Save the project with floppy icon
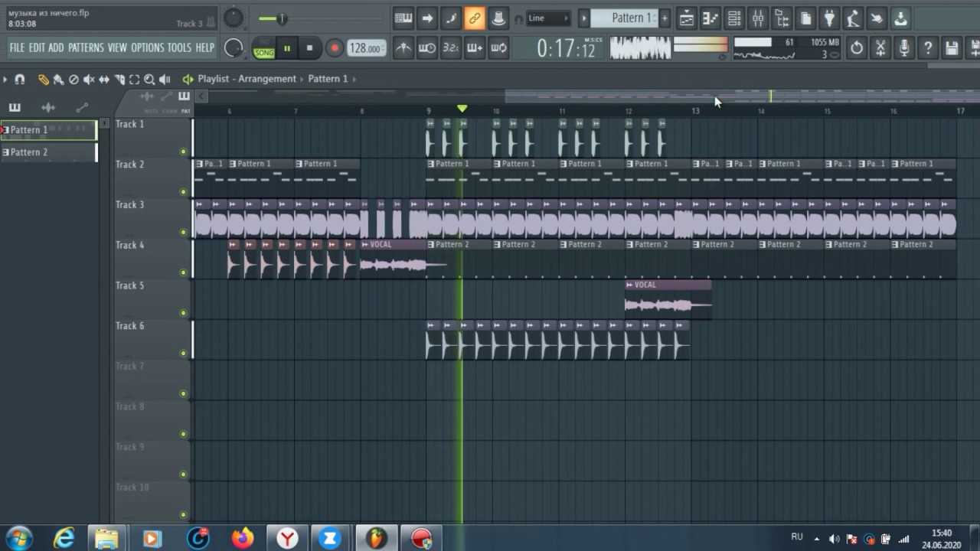This screenshot has height=551, width=980. [x=952, y=48]
